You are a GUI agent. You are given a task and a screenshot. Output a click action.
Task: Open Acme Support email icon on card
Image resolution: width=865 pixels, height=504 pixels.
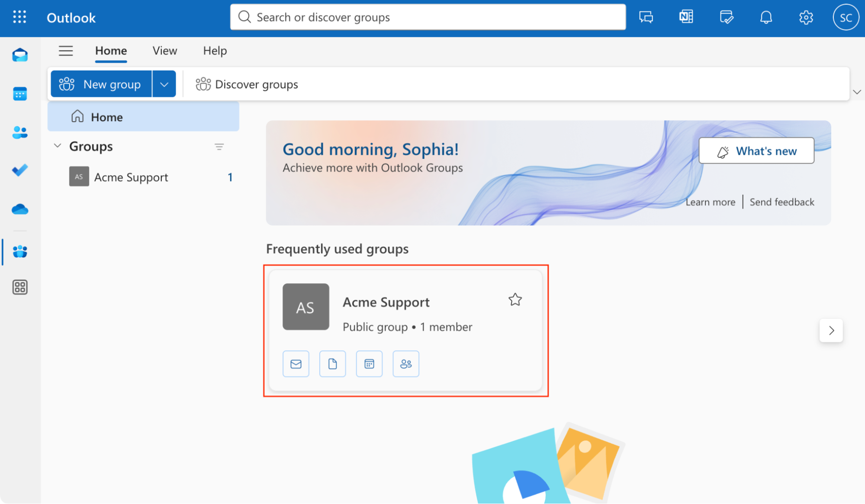(296, 364)
